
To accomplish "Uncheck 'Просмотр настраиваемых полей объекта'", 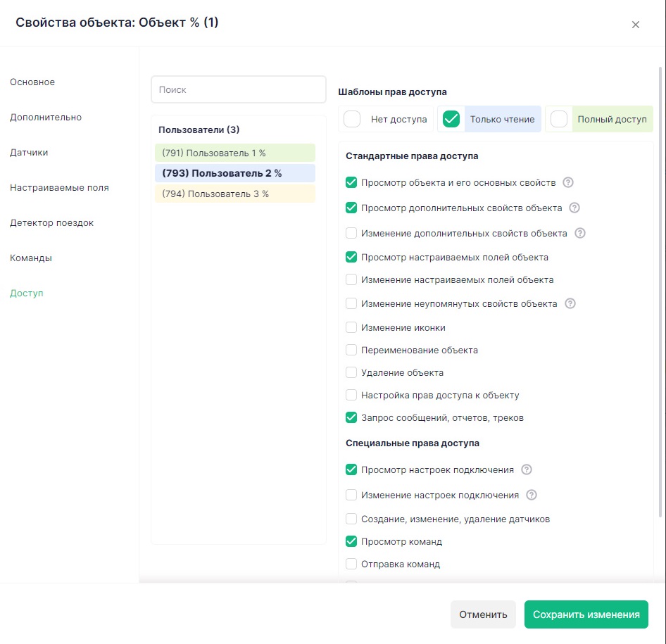I will [x=351, y=258].
